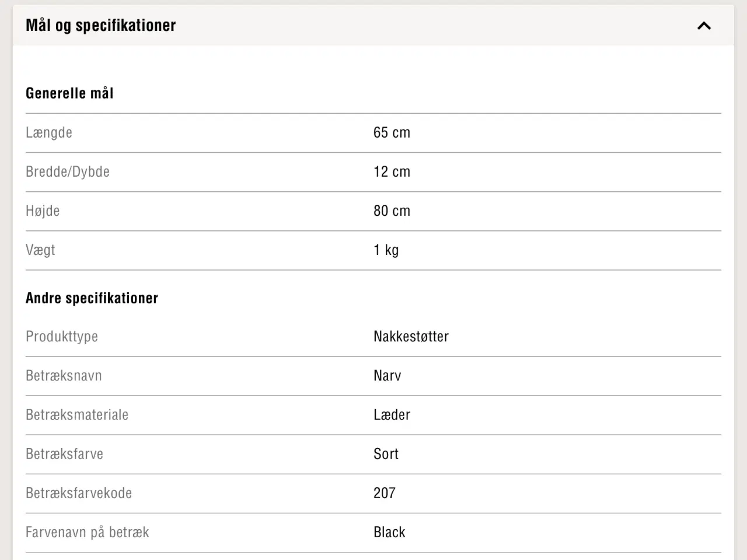
Task: Select the Betræksmateriale row label
Action: point(77,415)
